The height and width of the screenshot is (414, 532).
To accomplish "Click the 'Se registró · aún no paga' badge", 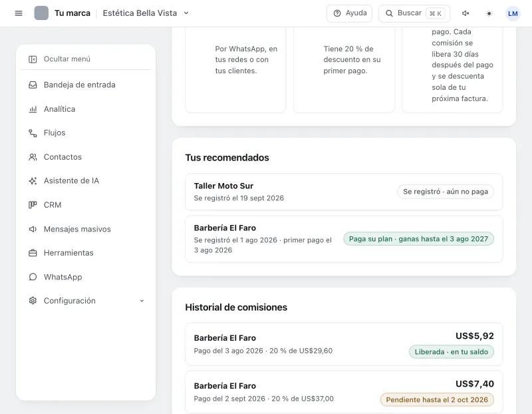I will (x=446, y=192).
